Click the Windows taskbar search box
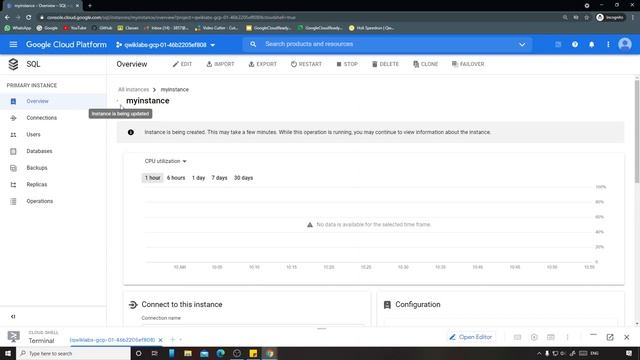The height and width of the screenshot is (360, 640). (x=73, y=353)
